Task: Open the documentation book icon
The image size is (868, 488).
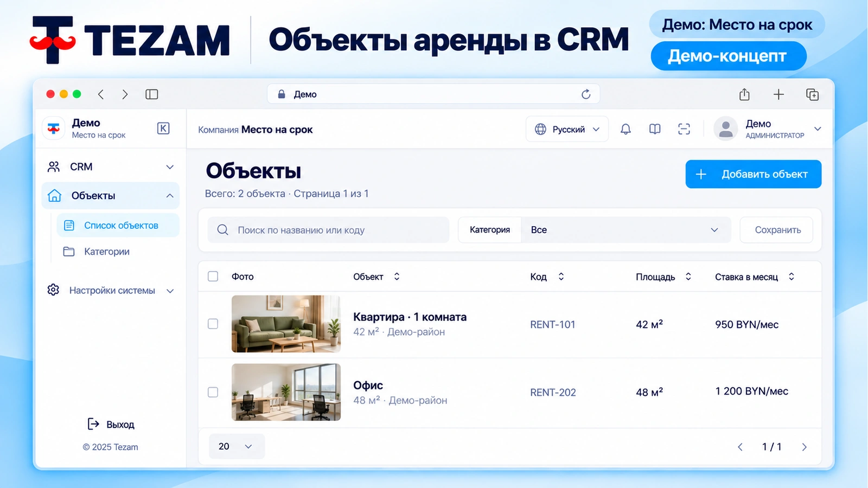Action: coord(655,129)
